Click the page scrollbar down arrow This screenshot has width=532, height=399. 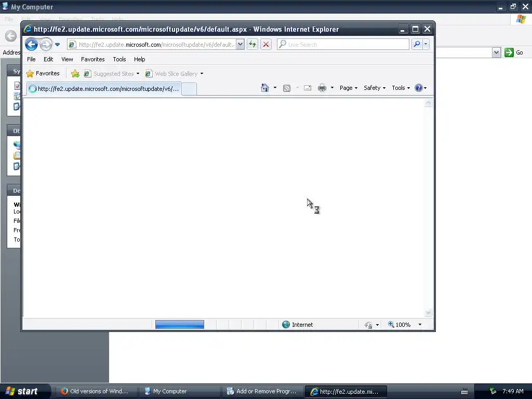[x=429, y=312]
